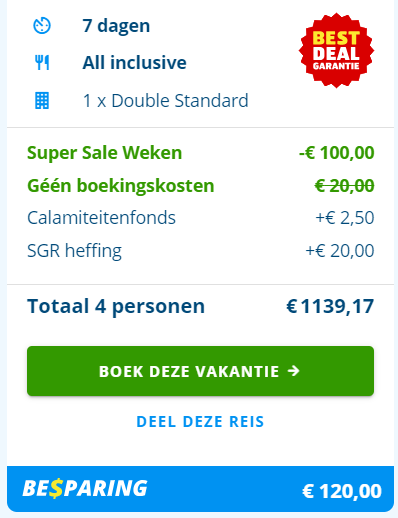Click the SGR heffing line item

pos(200,251)
